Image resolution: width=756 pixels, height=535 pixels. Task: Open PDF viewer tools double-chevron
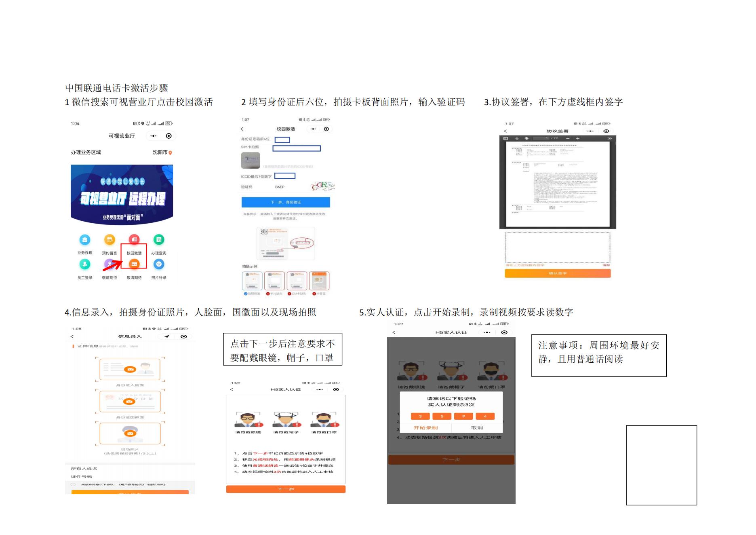pyautogui.click(x=609, y=138)
